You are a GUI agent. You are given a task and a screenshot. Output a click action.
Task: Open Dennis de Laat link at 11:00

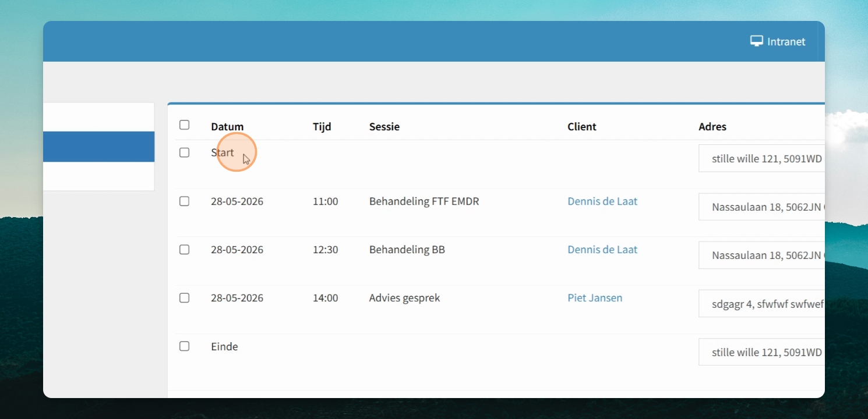[x=602, y=201]
